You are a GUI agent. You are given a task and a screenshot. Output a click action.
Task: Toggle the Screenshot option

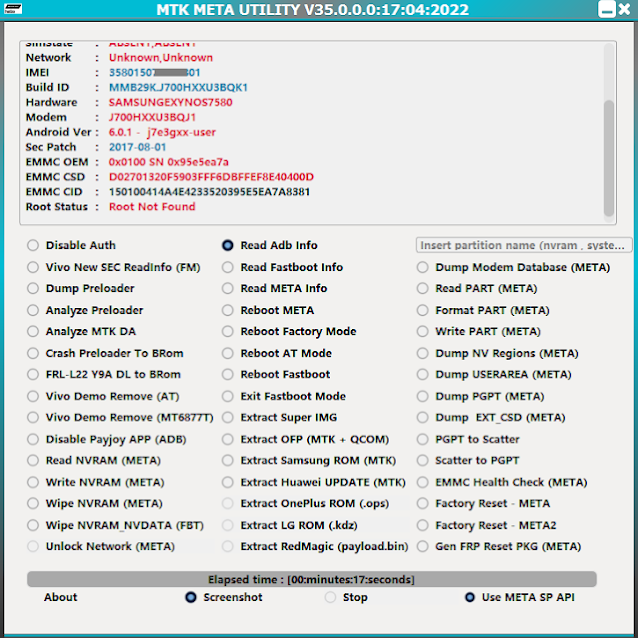click(191, 597)
